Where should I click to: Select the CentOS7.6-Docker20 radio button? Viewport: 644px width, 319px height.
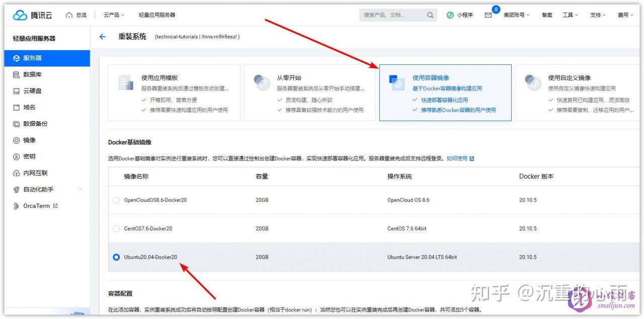click(117, 228)
